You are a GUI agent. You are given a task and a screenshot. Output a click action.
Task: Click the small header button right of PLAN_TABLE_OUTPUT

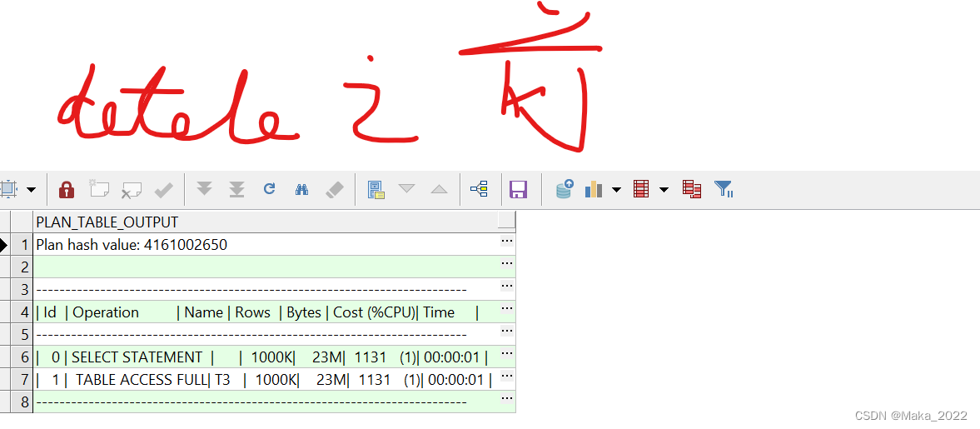[x=507, y=222]
